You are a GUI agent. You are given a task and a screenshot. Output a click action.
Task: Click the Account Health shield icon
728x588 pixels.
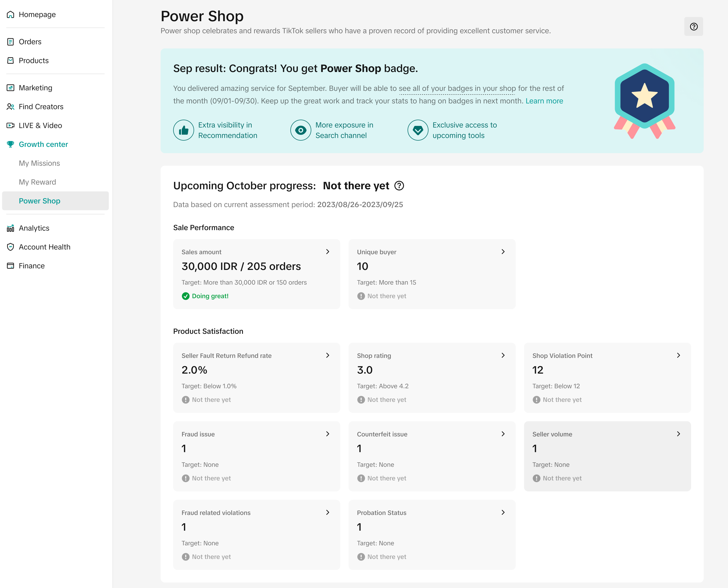click(10, 247)
